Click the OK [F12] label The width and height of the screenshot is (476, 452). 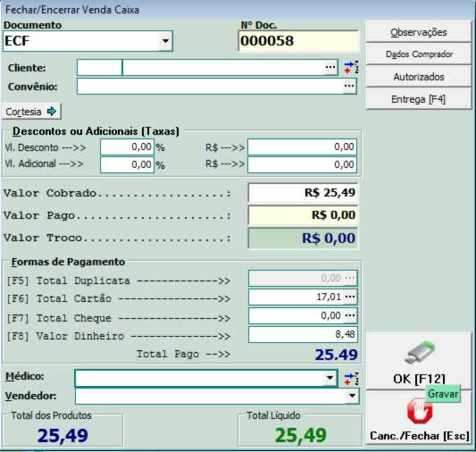pos(419,379)
